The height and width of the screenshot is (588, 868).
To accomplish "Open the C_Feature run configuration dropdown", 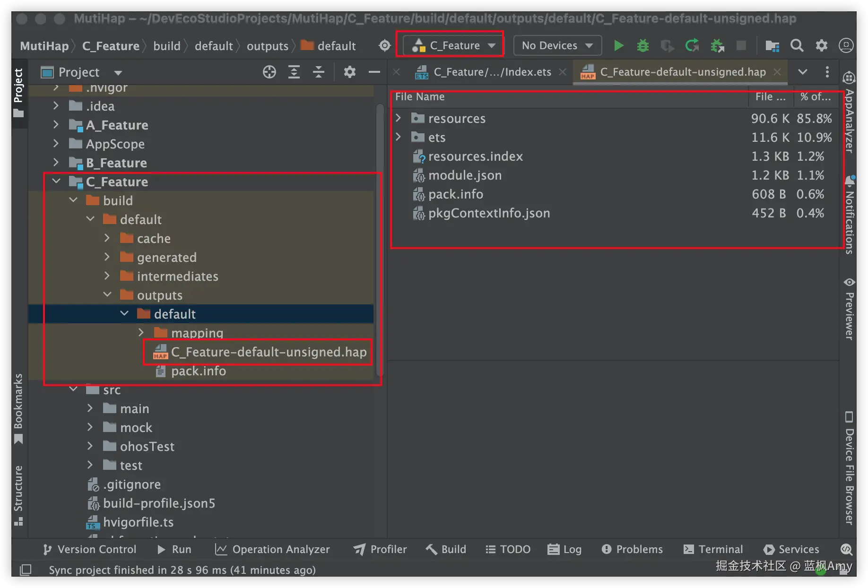I will click(x=453, y=46).
